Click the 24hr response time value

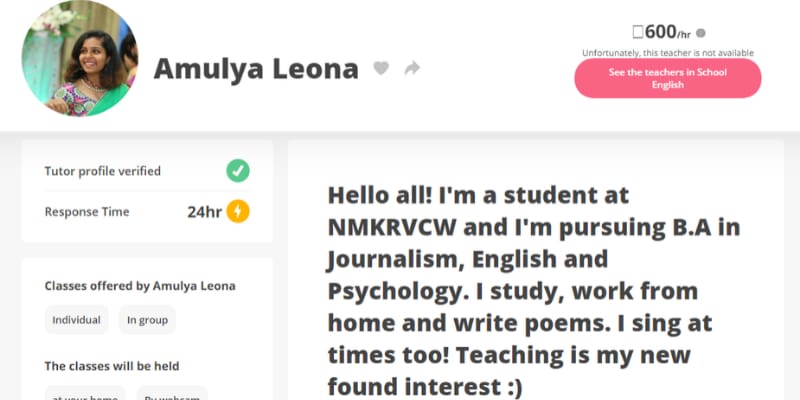tap(204, 212)
